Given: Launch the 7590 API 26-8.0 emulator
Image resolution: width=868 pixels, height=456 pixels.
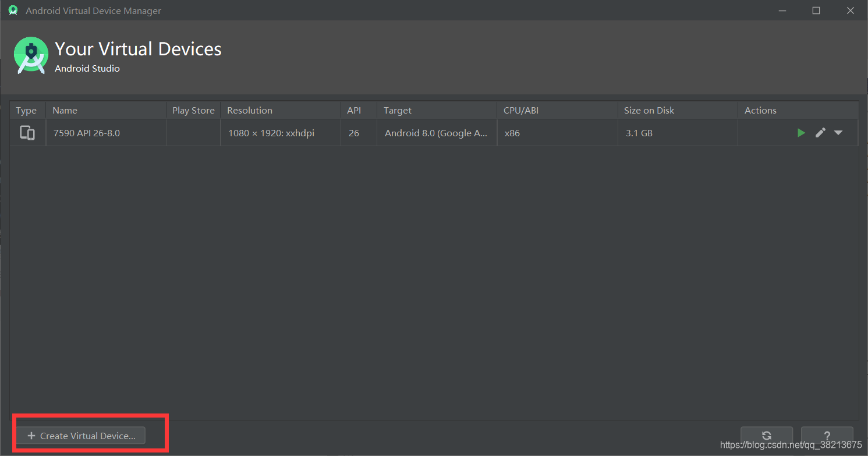Looking at the screenshot, I should pos(801,133).
